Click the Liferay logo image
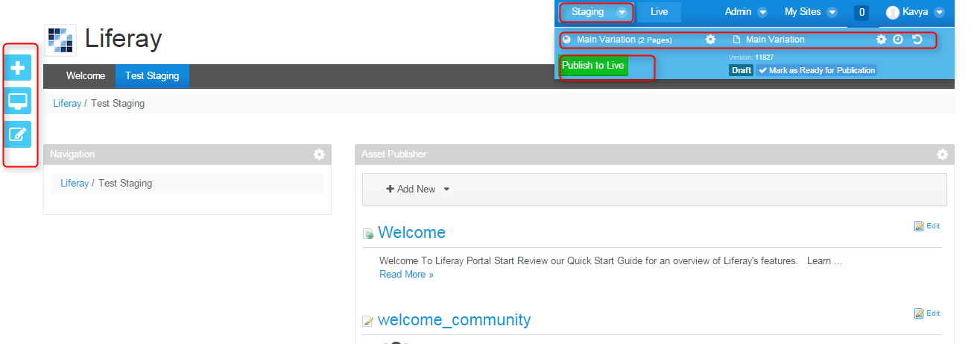980x344 pixels. tap(60, 40)
